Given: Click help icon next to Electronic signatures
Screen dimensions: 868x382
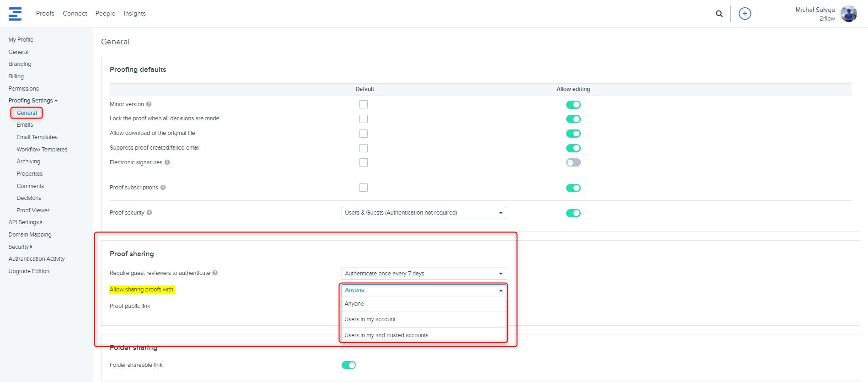Looking at the screenshot, I should tap(167, 162).
